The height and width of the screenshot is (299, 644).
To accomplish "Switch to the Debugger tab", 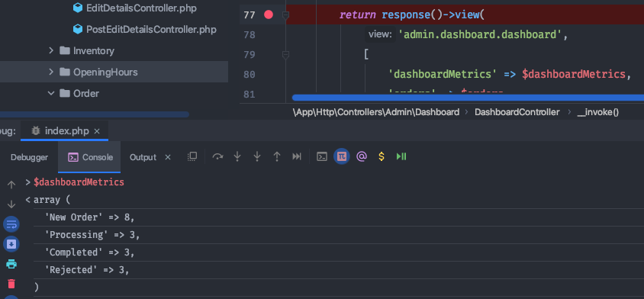I will coord(29,157).
